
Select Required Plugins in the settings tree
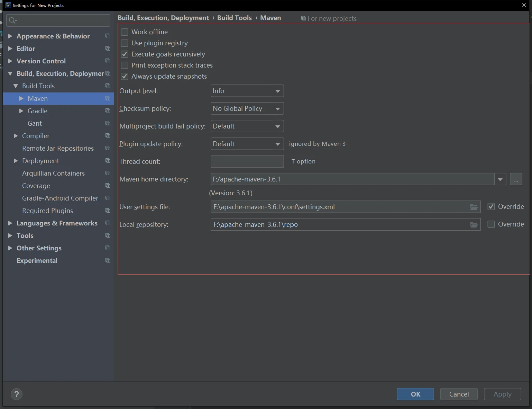(x=47, y=211)
